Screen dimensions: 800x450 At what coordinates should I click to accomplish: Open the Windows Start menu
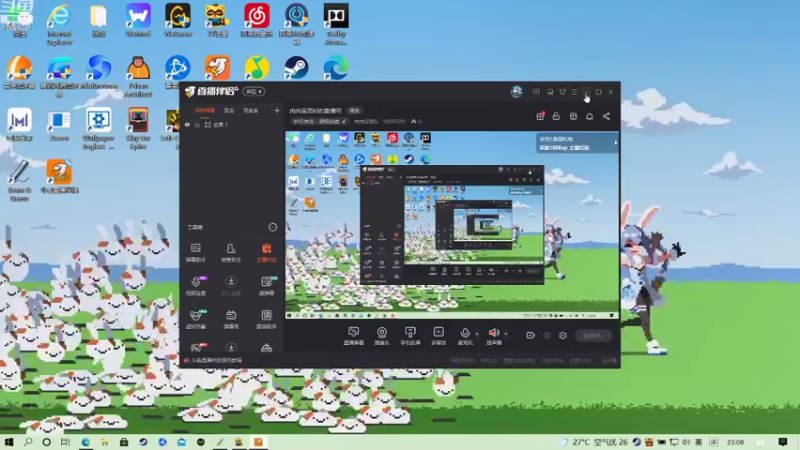point(9,442)
